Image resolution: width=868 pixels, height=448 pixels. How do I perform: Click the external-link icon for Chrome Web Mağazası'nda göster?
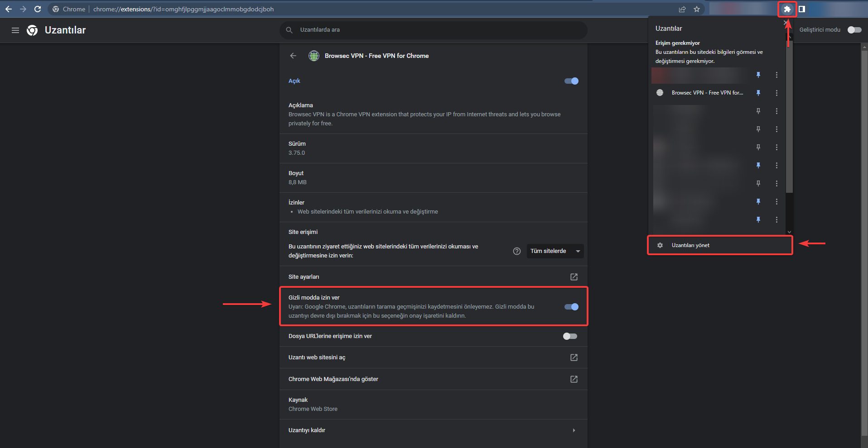tap(574, 379)
